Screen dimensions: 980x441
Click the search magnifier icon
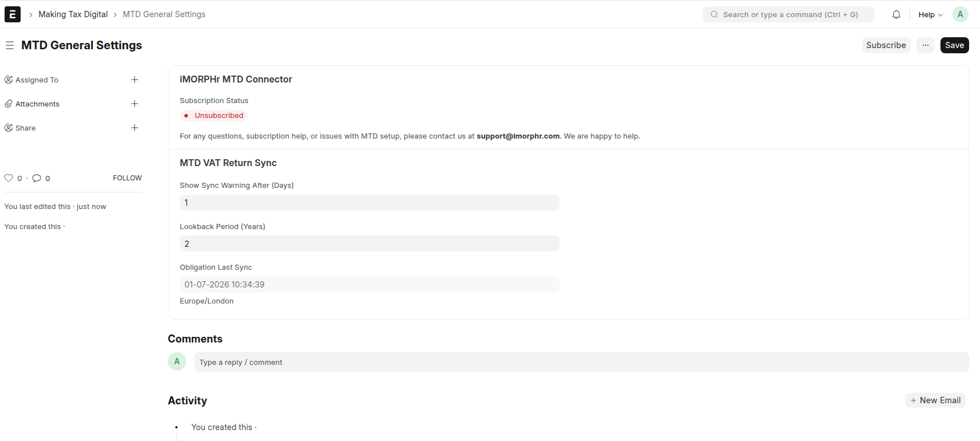714,14
